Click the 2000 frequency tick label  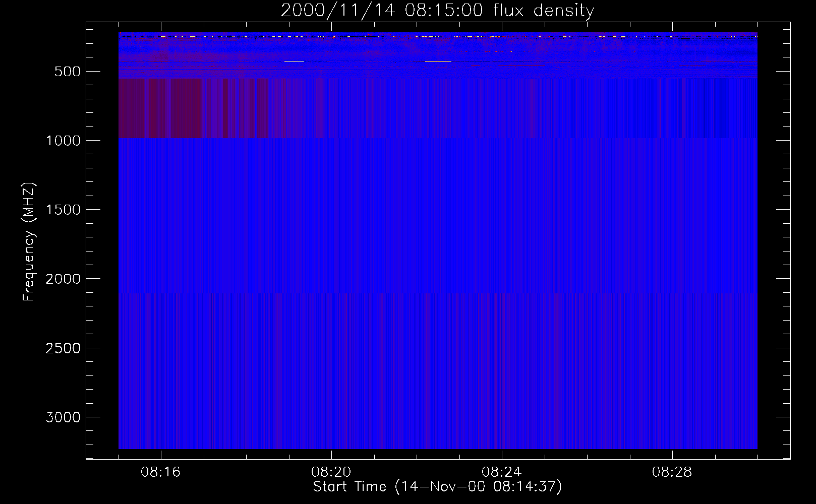coord(63,279)
